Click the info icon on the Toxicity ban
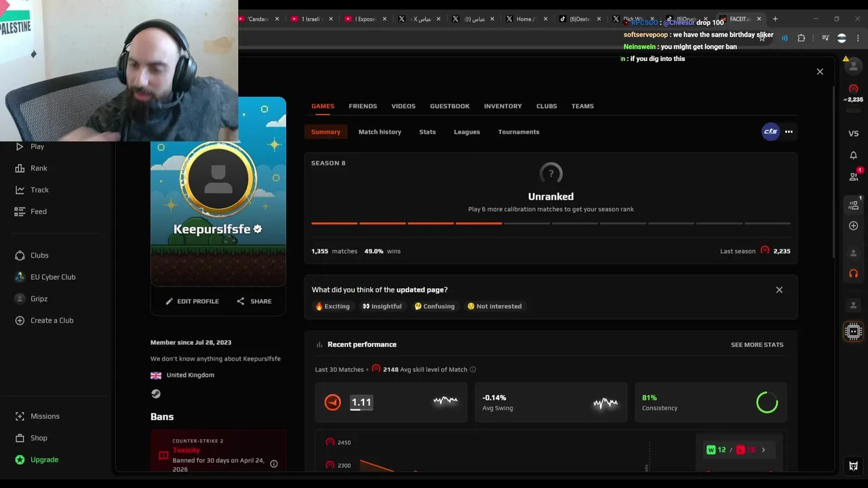This screenshot has height=488, width=868. pos(274,464)
